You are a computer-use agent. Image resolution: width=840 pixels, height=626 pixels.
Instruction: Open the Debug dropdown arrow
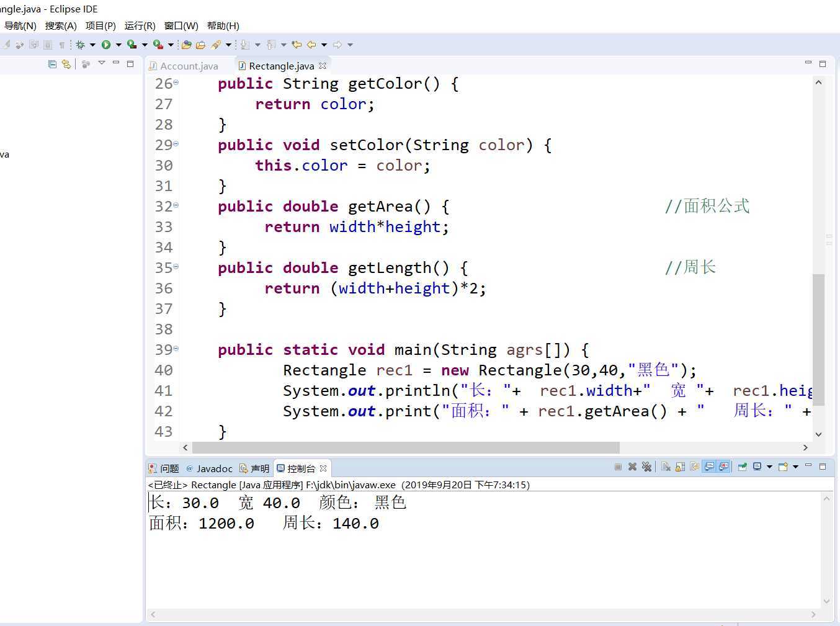click(92, 45)
